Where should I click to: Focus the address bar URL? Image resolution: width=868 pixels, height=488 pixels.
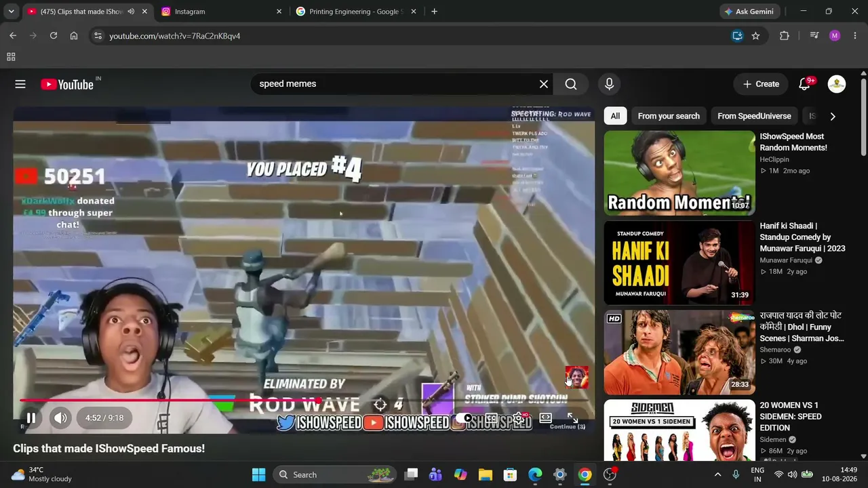pyautogui.click(x=175, y=36)
